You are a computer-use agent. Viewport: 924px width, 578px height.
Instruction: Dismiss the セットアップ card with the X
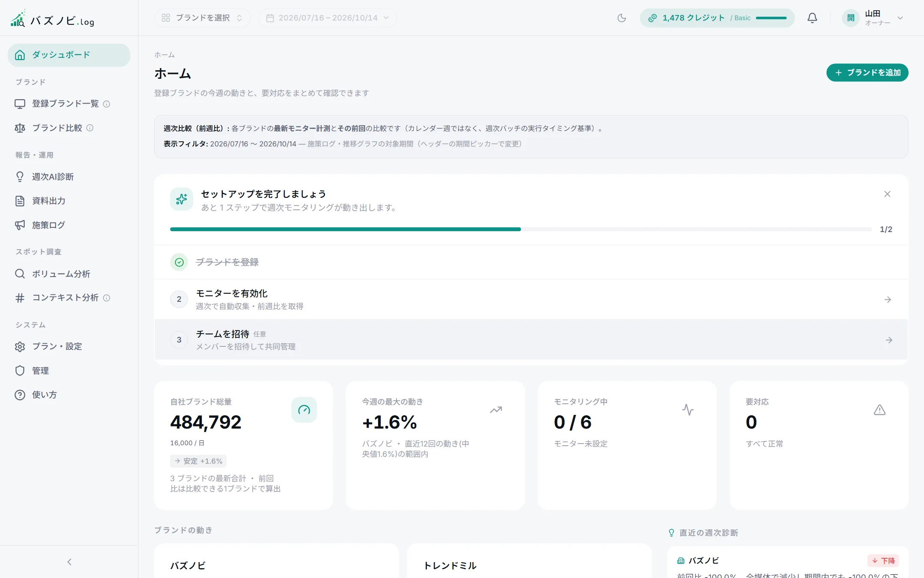pyautogui.click(x=887, y=194)
